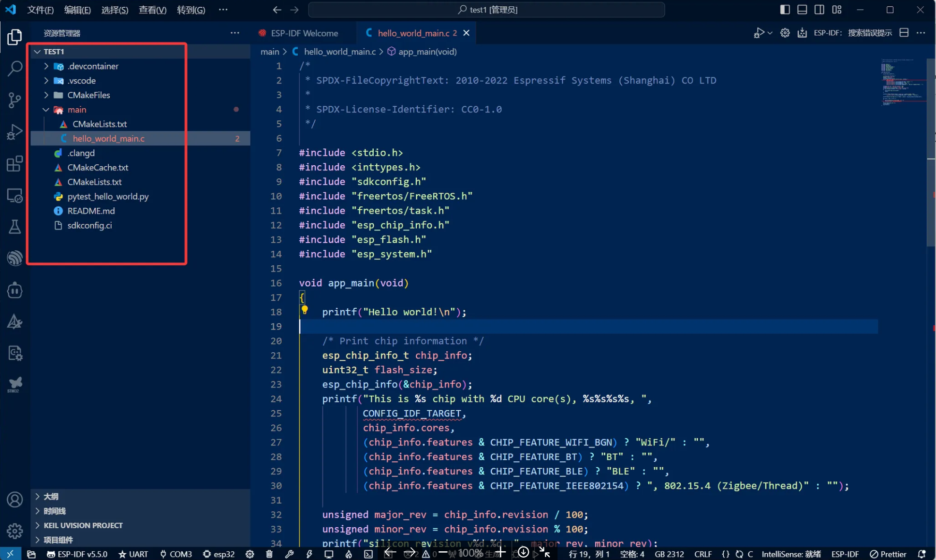Open the 编辑(E) menu
936x560 pixels.
click(x=77, y=10)
